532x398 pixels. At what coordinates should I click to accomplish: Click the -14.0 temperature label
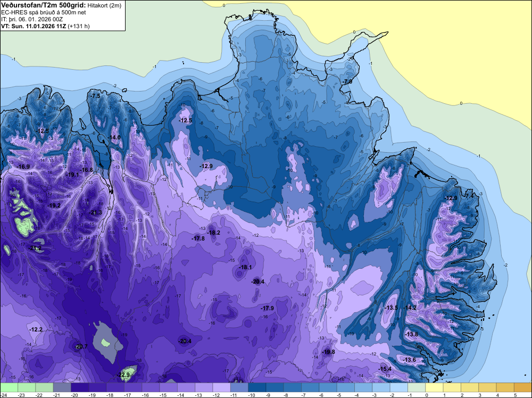[114, 137]
